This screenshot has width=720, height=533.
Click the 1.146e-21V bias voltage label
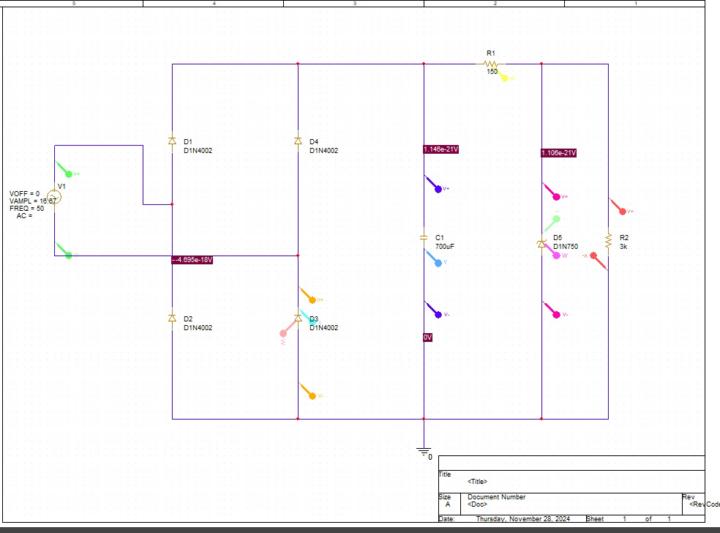440,149
